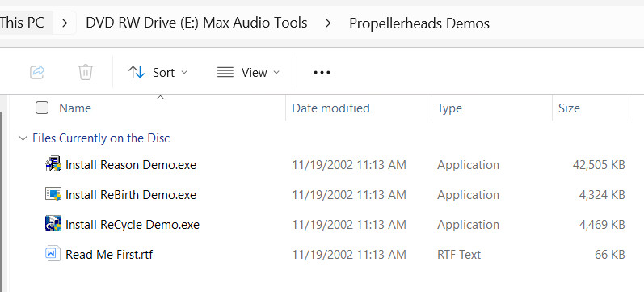Screen dimensions: 644x292
Task: Click the 42,505 KB size value
Action: (x=599, y=165)
